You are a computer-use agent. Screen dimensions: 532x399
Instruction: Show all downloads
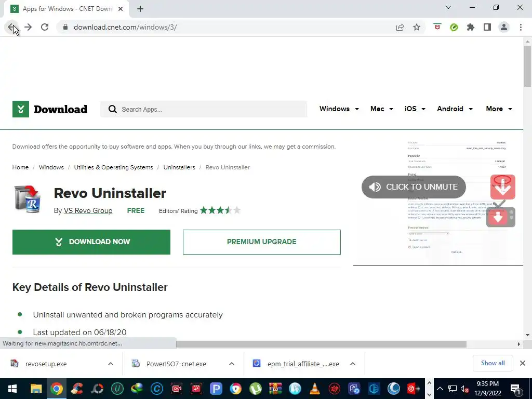(x=493, y=363)
